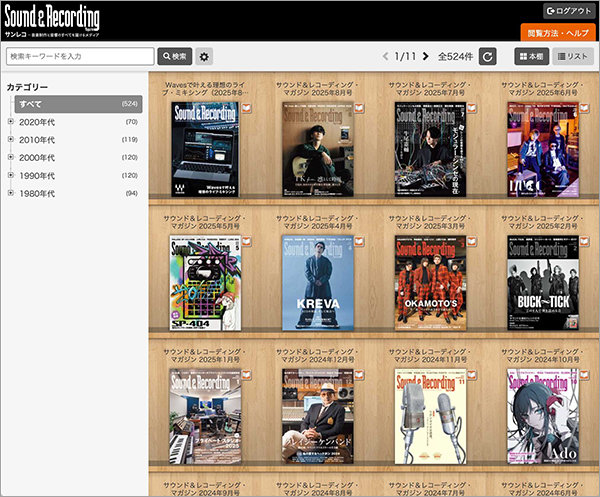
Task: Go to next page with right arrow
Action: pyautogui.click(x=426, y=57)
